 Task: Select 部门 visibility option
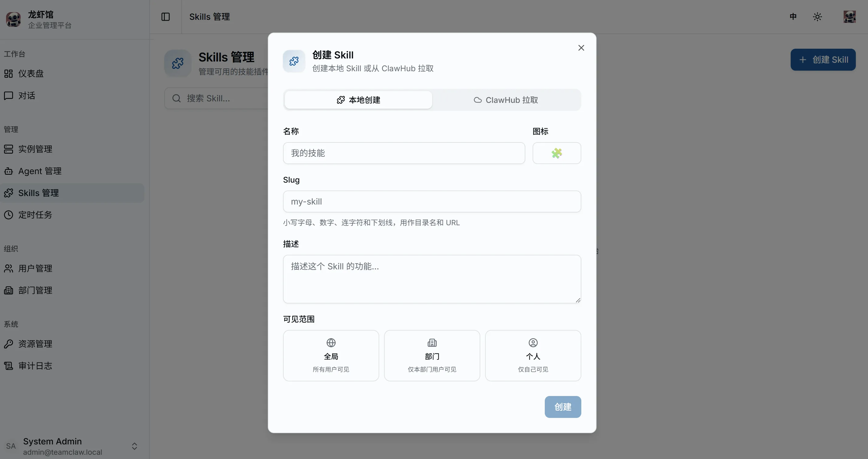pyautogui.click(x=432, y=356)
